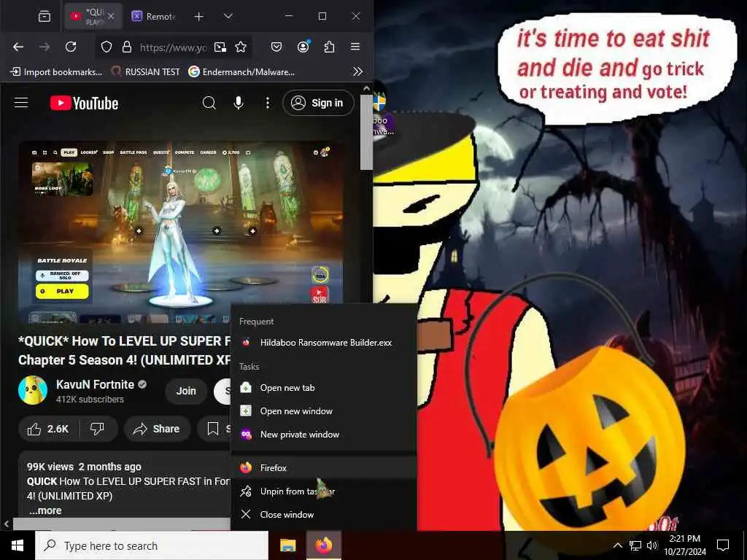Show more bookmarks chevrons
The height and width of the screenshot is (560, 747).
357,71
